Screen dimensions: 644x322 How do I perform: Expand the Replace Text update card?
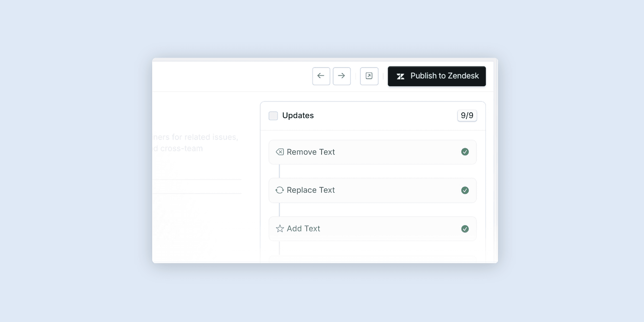click(372, 190)
